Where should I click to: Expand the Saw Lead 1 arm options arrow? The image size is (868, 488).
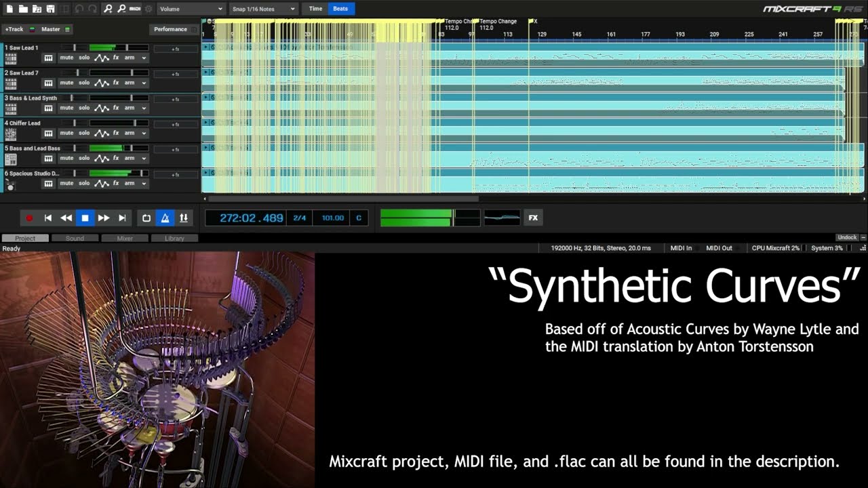[144, 58]
